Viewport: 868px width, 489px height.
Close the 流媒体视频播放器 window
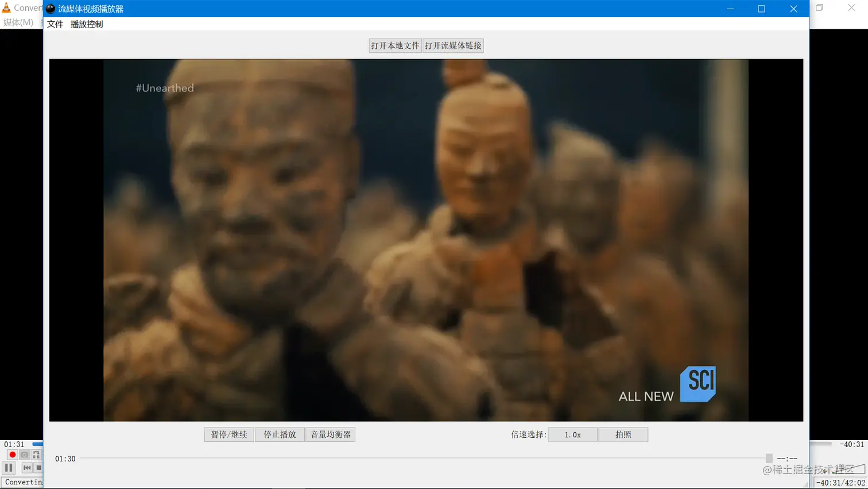(793, 9)
